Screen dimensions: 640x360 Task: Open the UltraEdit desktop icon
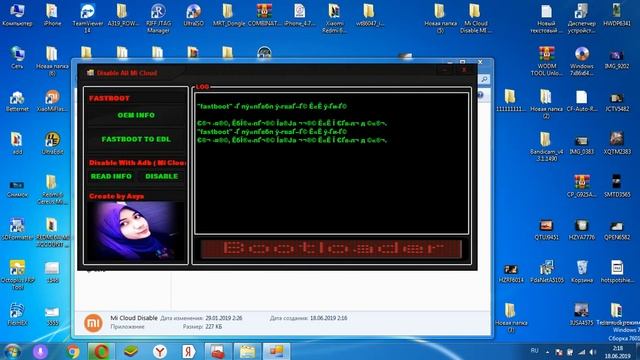[x=52, y=143]
